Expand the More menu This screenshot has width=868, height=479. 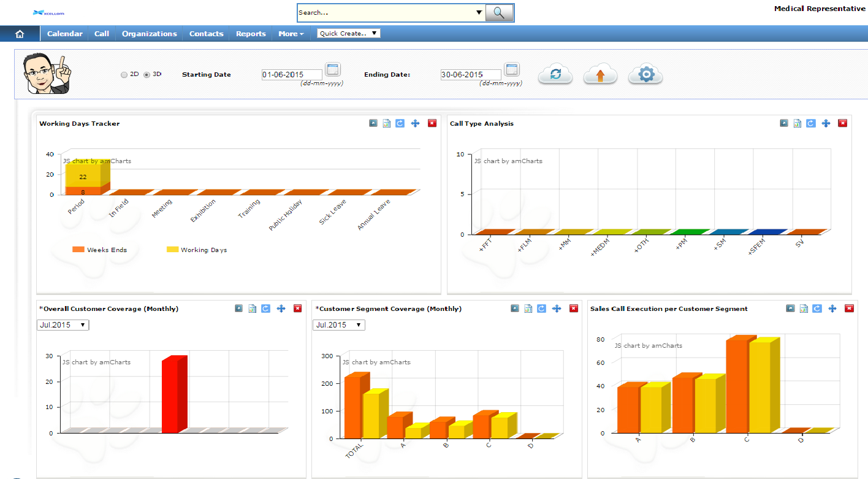291,34
